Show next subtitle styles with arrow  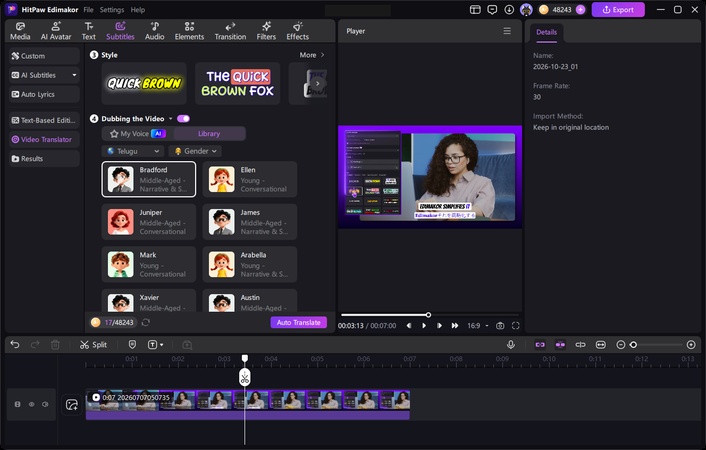[x=317, y=83]
